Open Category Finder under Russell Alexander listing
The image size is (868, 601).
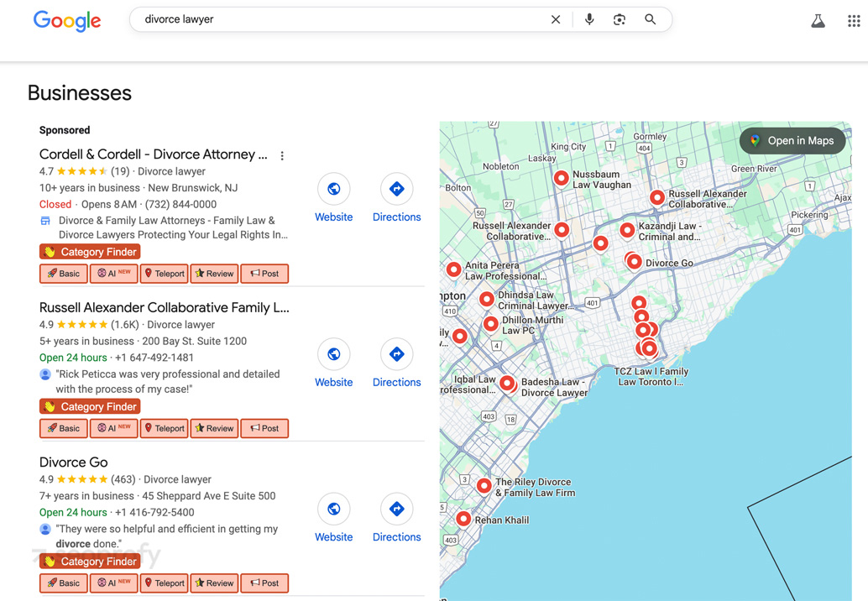(90, 407)
